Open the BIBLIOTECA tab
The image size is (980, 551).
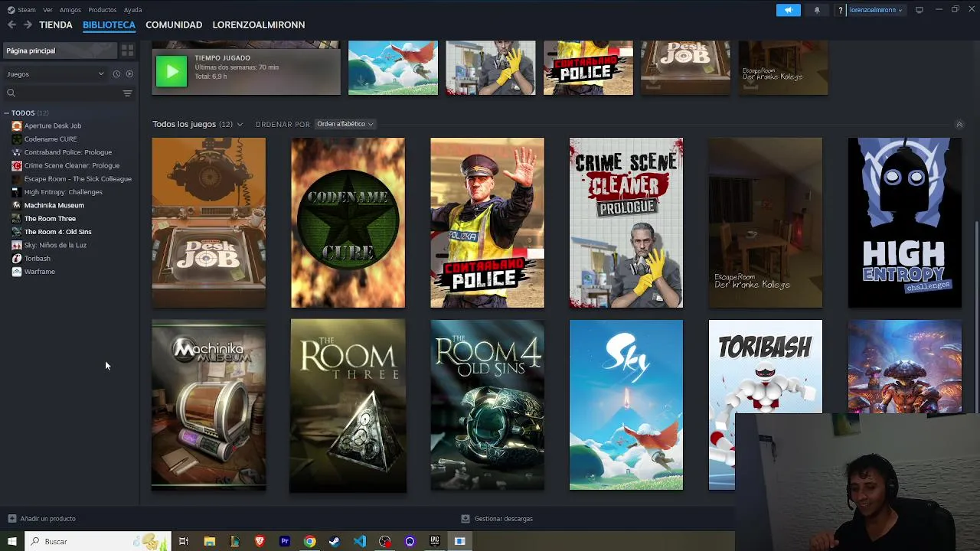point(109,25)
